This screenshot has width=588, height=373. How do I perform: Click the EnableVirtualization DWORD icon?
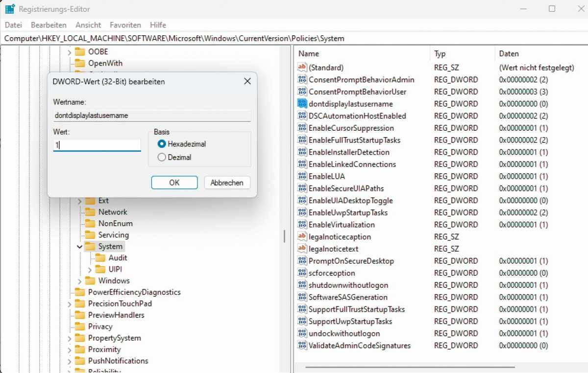coord(302,225)
